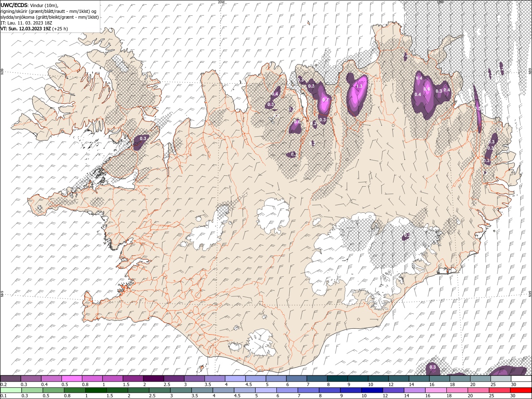Click the crimson 25 swatch in bottom legend
Viewport: 532px width, 399px height.
pyautogui.click(x=499, y=390)
